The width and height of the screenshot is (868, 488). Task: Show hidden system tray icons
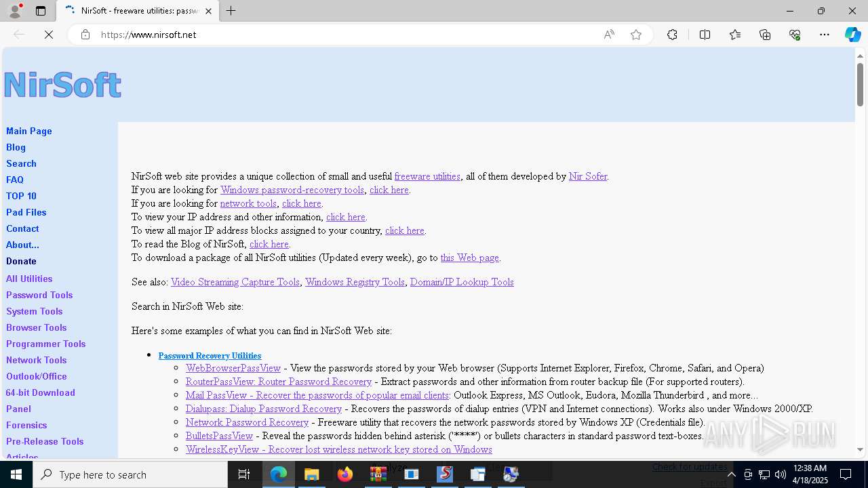pyautogui.click(x=731, y=474)
